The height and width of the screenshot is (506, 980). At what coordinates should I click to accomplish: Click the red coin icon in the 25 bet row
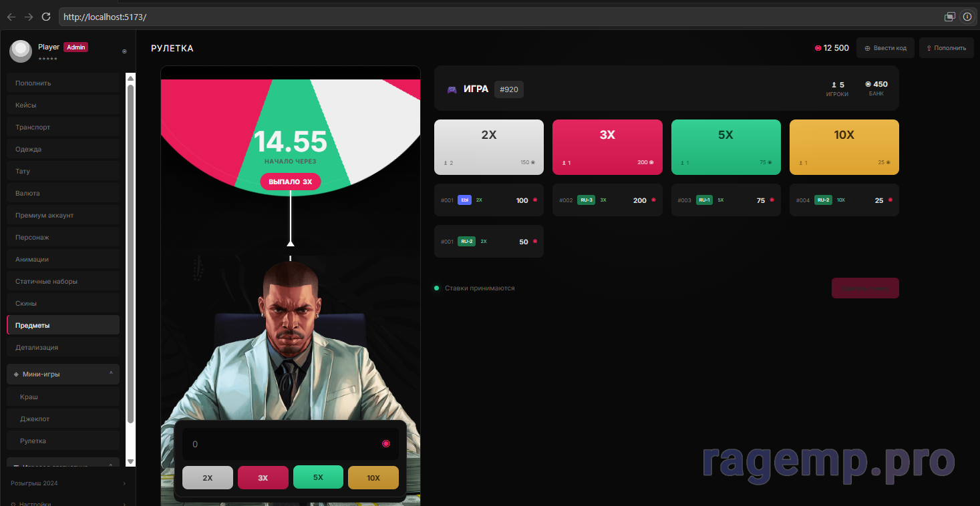[x=890, y=200]
